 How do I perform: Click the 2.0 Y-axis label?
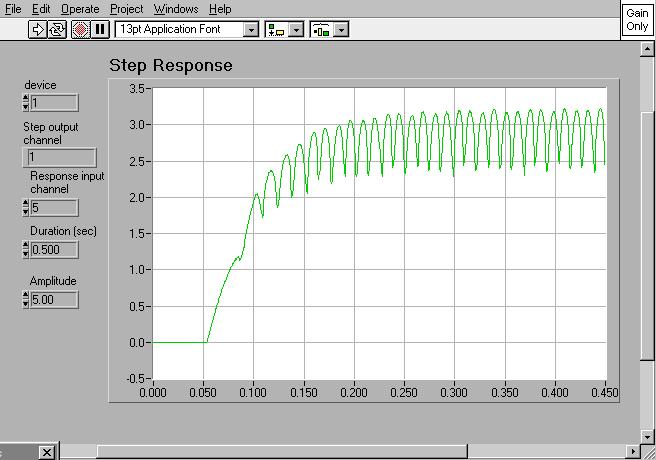tap(136, 197)
